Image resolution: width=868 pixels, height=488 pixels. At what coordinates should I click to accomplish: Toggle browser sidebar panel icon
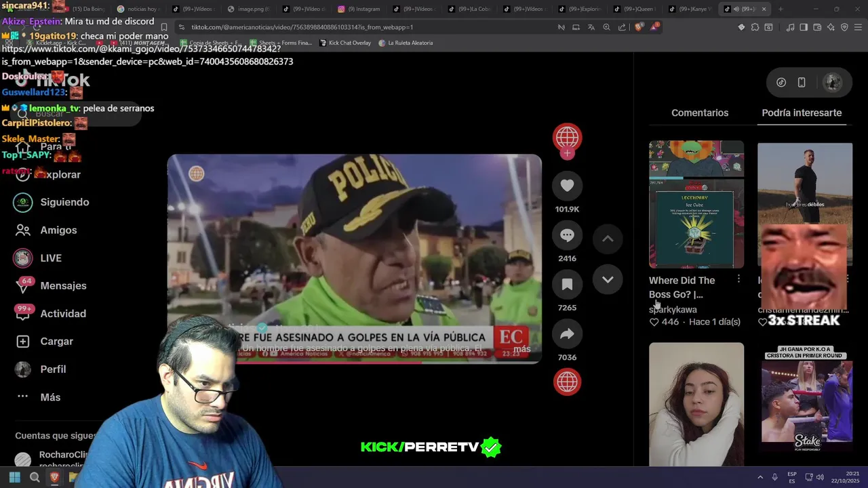[804, 27]
